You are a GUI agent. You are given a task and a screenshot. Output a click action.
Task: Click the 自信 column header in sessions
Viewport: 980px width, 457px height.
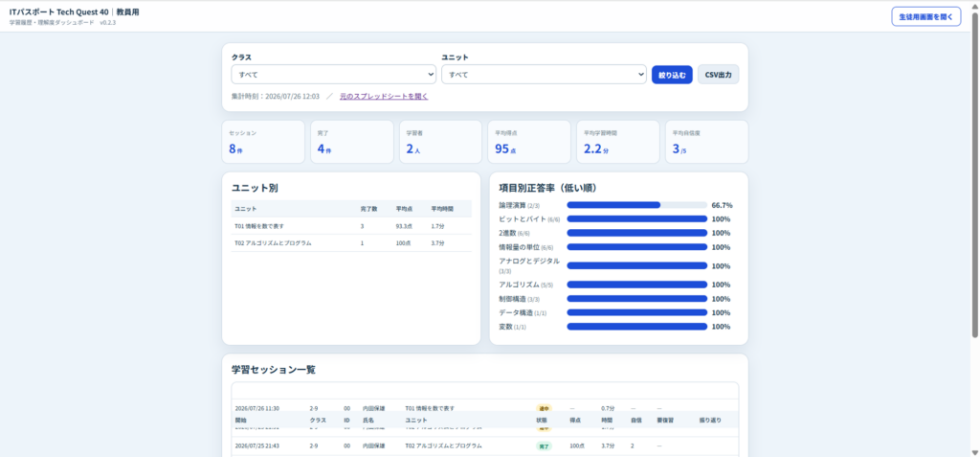[636, 420]
